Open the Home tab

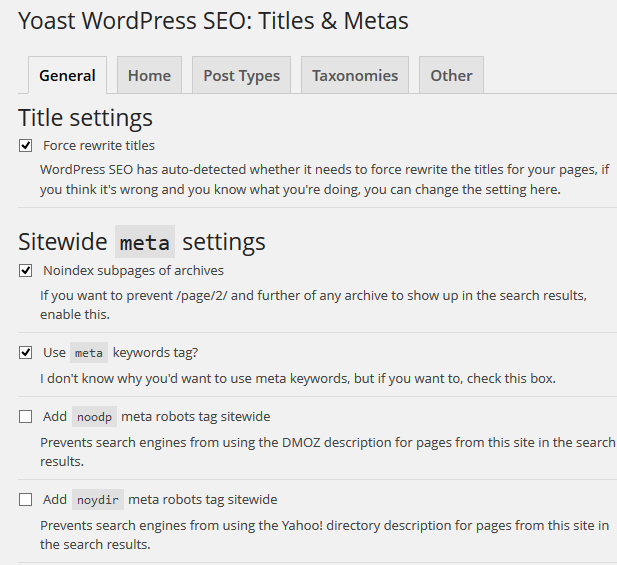tap(149, 75)
